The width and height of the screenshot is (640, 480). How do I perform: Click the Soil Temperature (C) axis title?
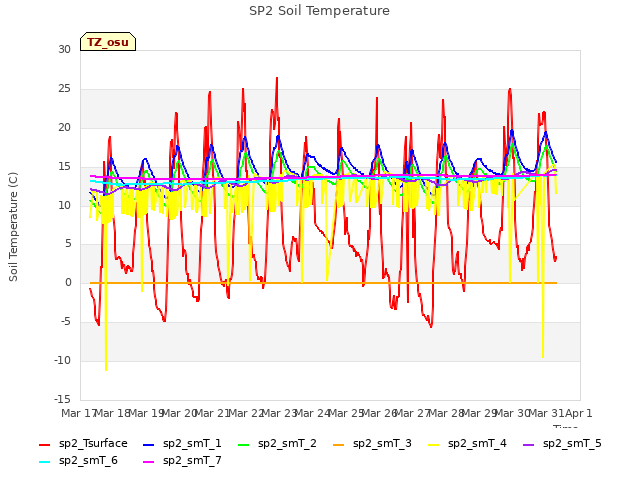point(13,227)
